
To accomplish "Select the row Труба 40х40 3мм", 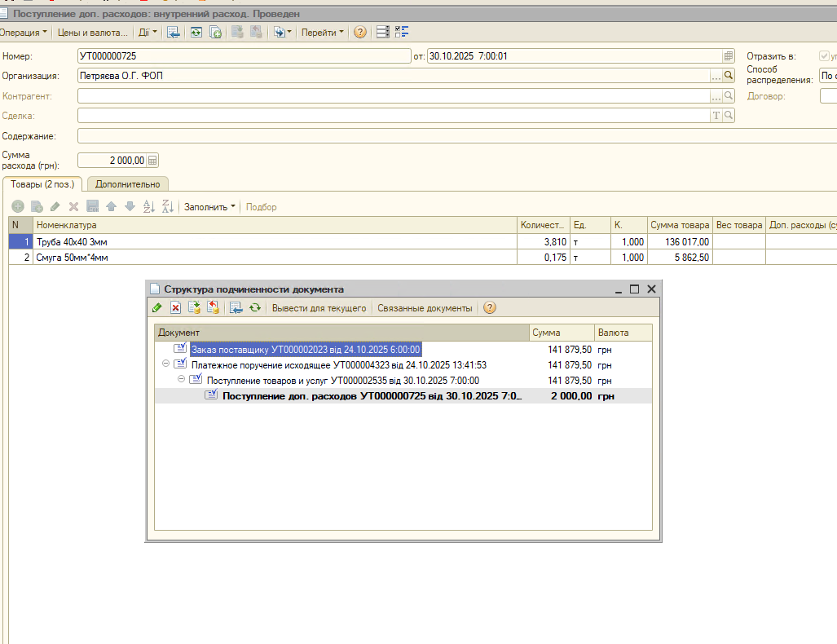I will point(423,242).
